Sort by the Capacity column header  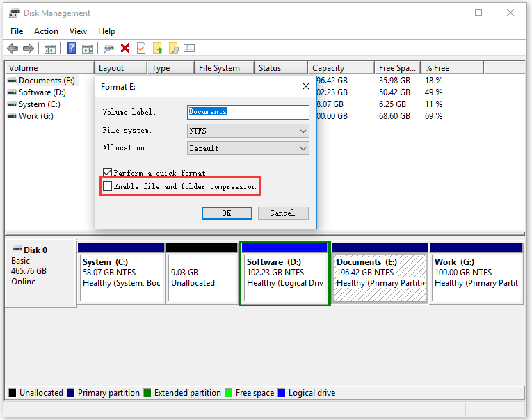pos(341,68)
